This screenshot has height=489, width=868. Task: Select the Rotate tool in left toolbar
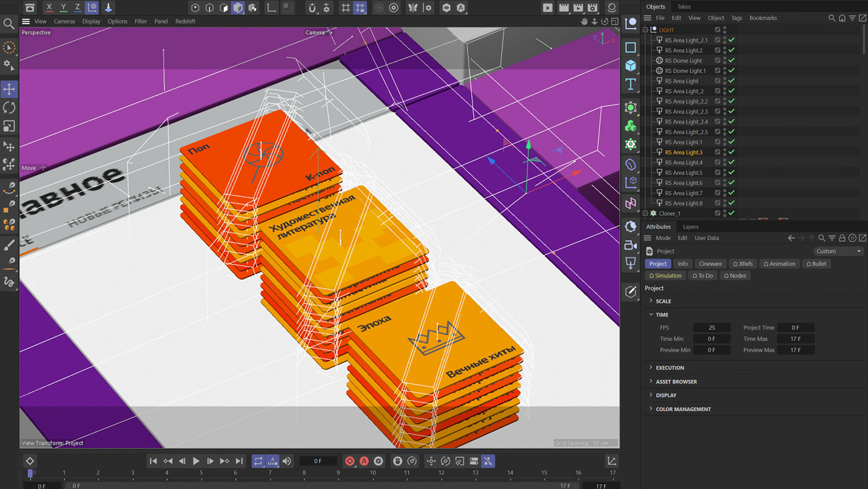(9, 107)
